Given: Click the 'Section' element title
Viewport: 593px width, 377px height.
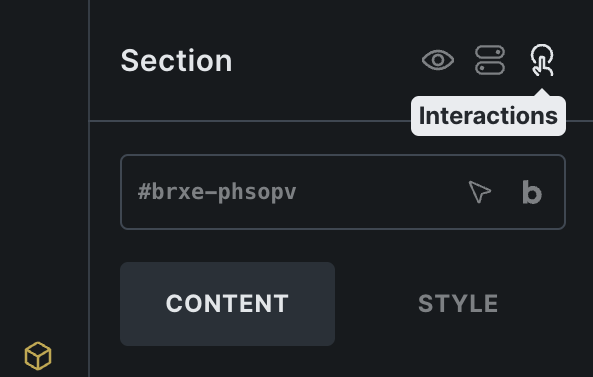Looking at the screenshot, I should (176, 61).
